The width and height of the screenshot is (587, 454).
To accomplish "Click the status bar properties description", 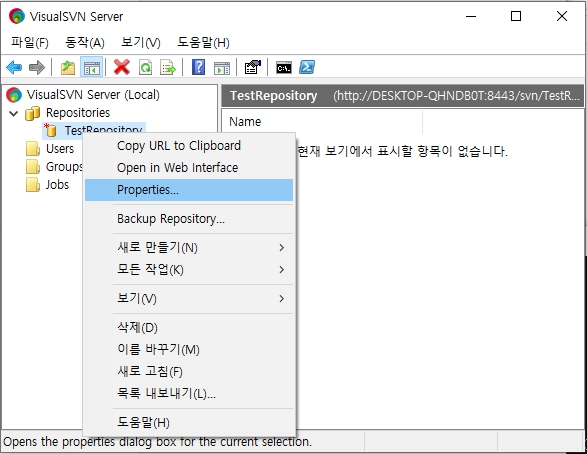I will point(157,442).
